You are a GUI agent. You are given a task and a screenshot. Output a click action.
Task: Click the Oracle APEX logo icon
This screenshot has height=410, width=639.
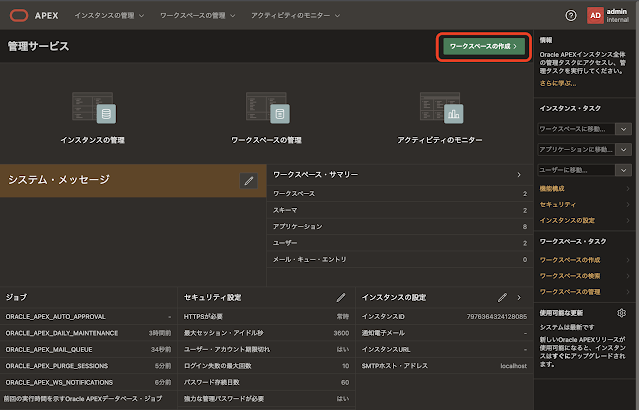click(19, 15)
